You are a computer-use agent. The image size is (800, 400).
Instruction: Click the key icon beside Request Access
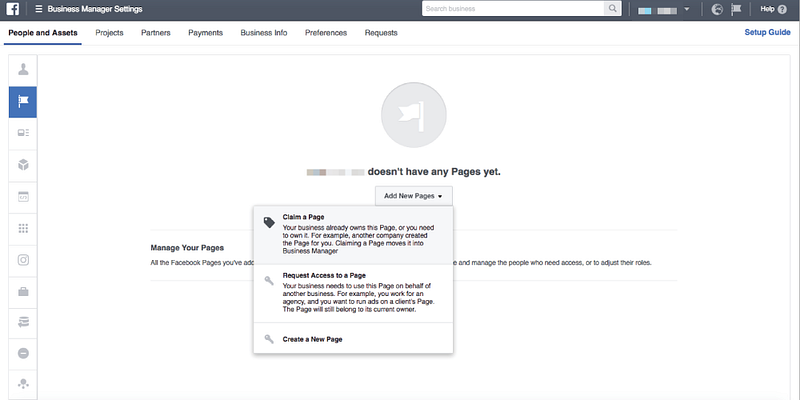pyautogui.click(x=269, y=281)
